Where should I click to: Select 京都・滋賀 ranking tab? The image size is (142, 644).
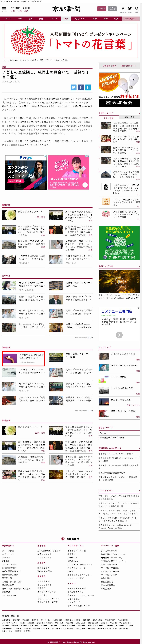[108, 118]
